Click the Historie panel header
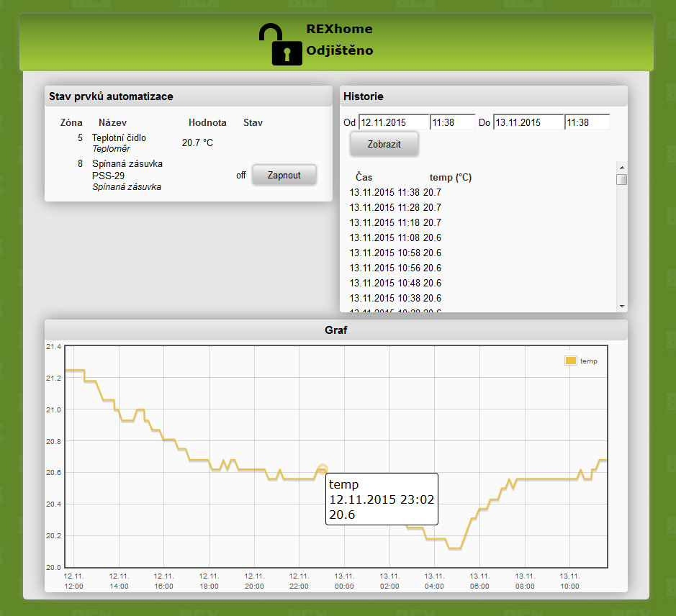 (483, 96)
